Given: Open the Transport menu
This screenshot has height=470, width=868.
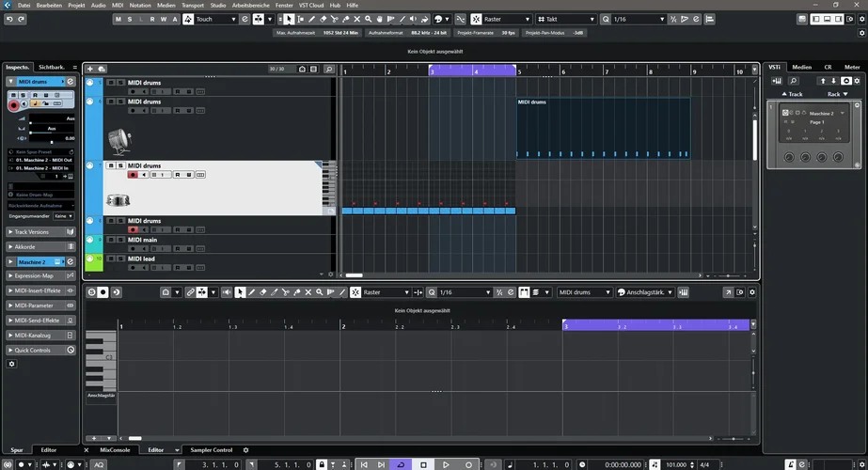Looking at the screenshot, I should (x=192, y=5).
